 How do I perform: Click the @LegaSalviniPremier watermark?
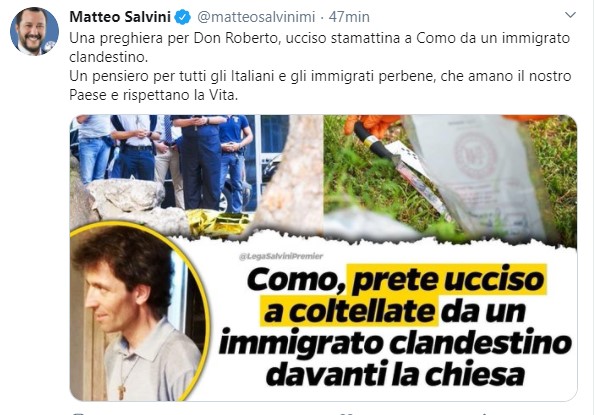(281, 256)
